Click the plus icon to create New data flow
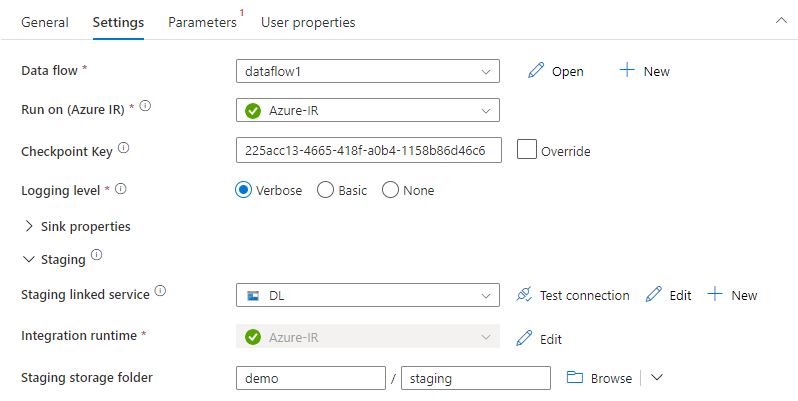Viewport: 798px width, 401px height. click(x=627, y=70)
